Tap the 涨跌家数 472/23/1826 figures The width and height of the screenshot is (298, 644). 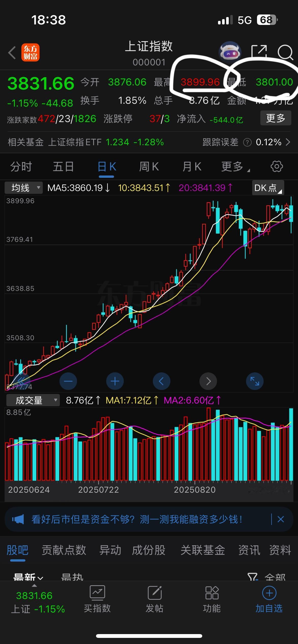coord(67,119)
